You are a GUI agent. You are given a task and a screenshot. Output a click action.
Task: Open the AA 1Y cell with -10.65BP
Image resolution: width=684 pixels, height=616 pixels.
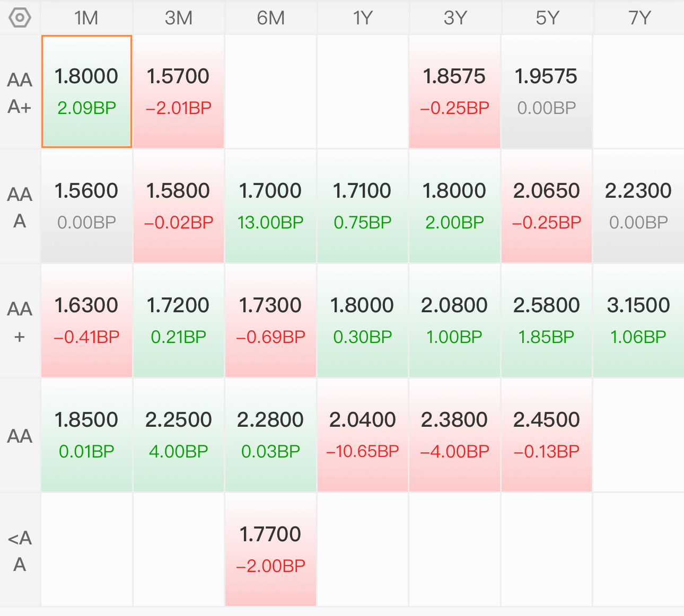tap(363, 435)
